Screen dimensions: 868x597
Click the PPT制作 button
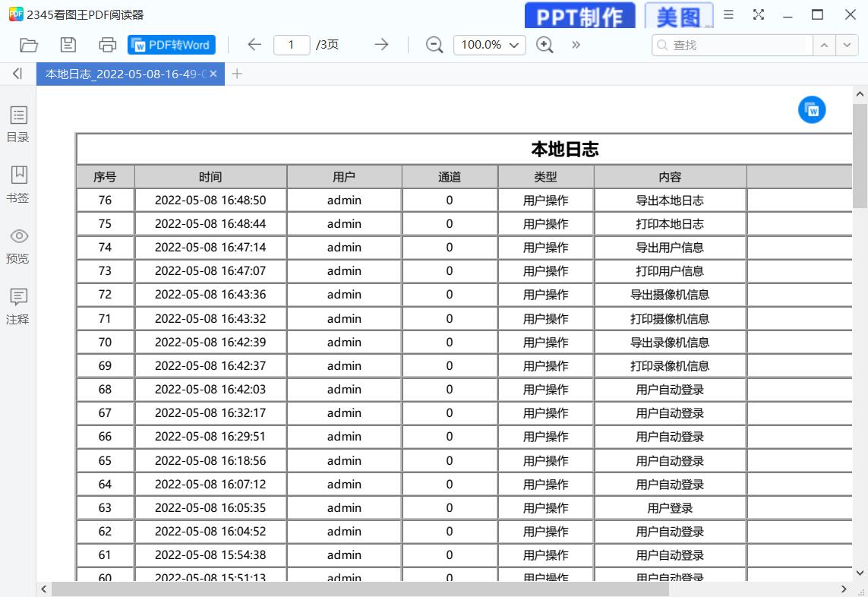pyautogui.click(x=579, y=15)
